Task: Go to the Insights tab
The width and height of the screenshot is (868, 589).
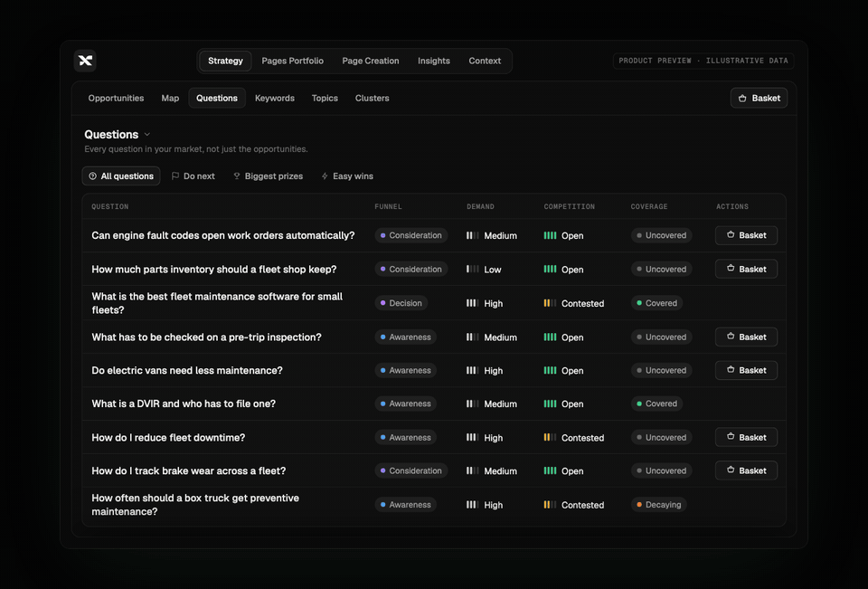Action: (x=433, y=61)
